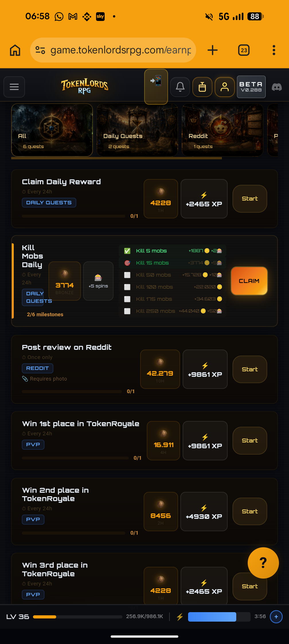
Task: Start the Post review on Reddit quest
Action: (x=250, y=369)
